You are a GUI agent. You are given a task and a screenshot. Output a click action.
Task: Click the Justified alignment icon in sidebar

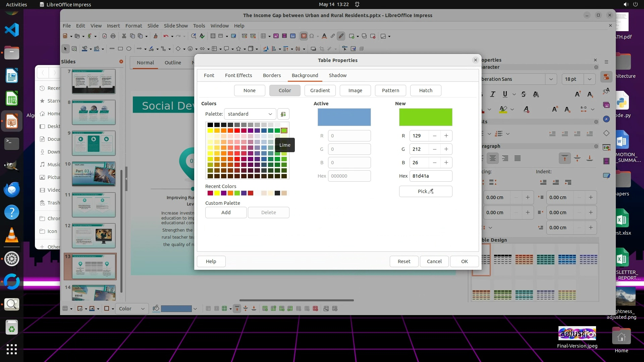coord(518,158)
